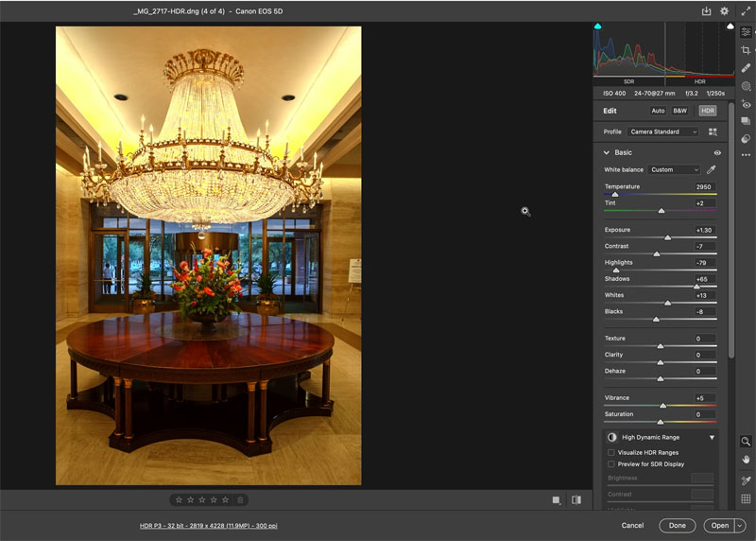Toggle Basic panel visibility eye
This screenshot has height=541, width=756.
(x=717, y=152)
